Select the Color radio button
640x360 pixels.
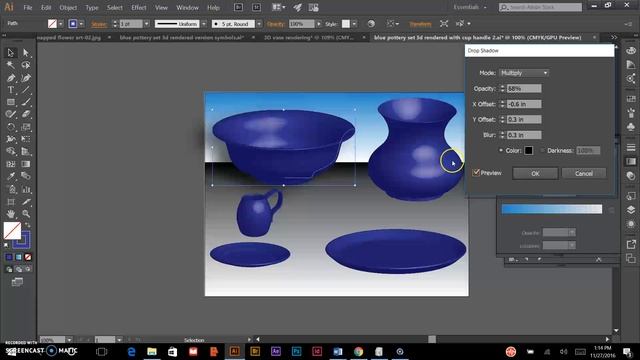[501, 151]
